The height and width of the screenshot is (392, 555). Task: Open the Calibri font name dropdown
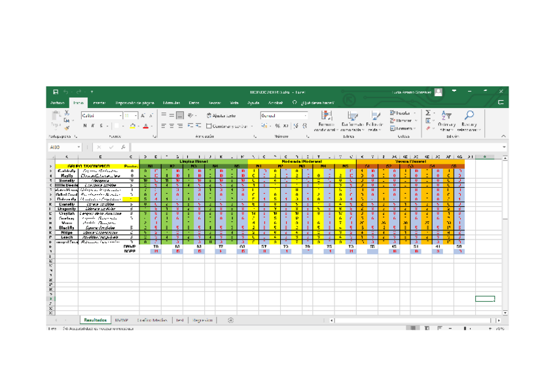121,115
